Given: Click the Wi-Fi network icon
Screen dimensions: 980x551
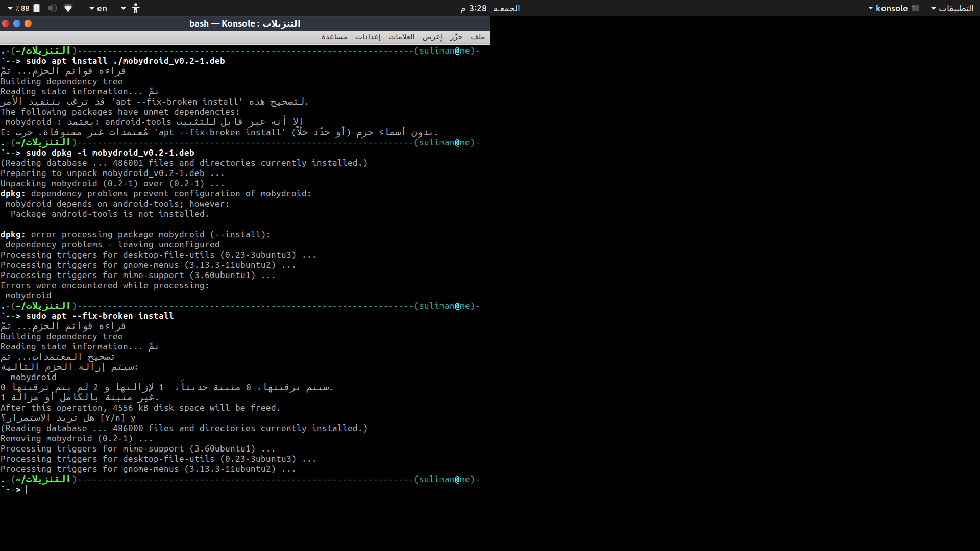Looking at the screenshot, I should [x=68, y=8].
